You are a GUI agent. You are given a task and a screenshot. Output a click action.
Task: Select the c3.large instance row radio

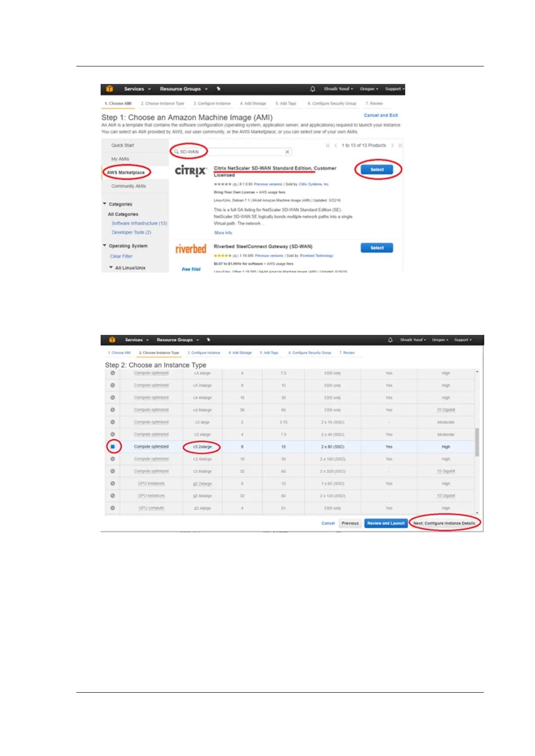[113, 422]
